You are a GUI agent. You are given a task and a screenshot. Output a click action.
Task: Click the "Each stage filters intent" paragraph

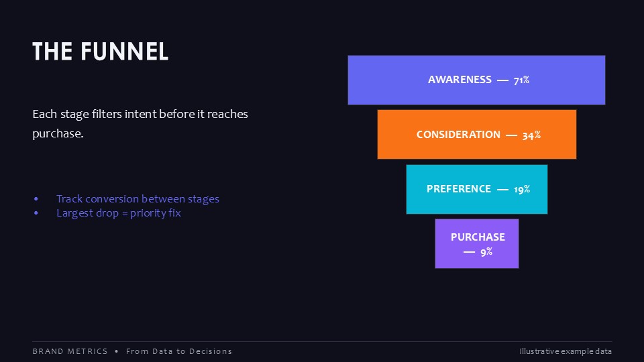click(140, 123)
